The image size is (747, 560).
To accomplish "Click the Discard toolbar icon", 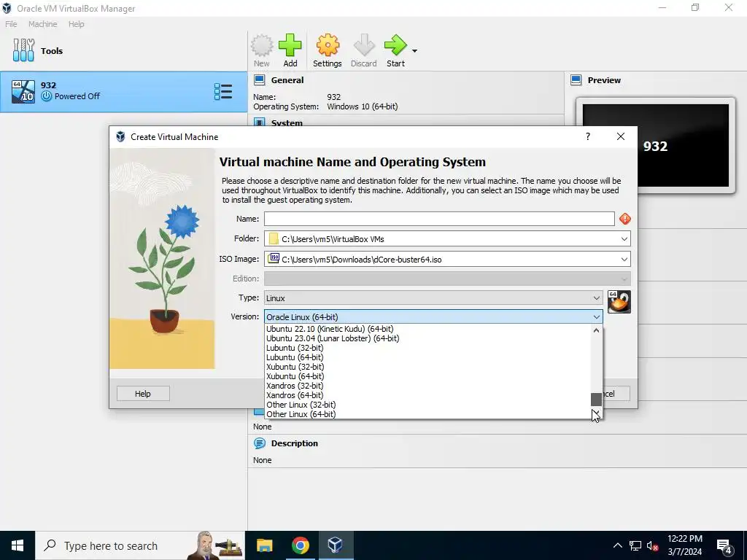I will [364, 46].
